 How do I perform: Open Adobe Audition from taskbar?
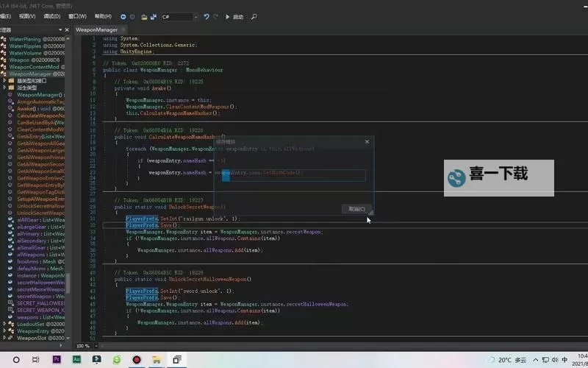coord(76,360)
